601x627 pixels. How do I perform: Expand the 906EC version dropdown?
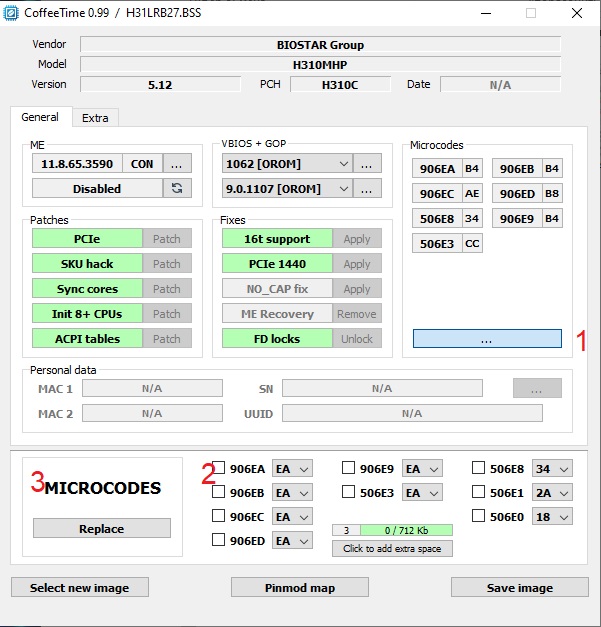click(x=292, y=517)
